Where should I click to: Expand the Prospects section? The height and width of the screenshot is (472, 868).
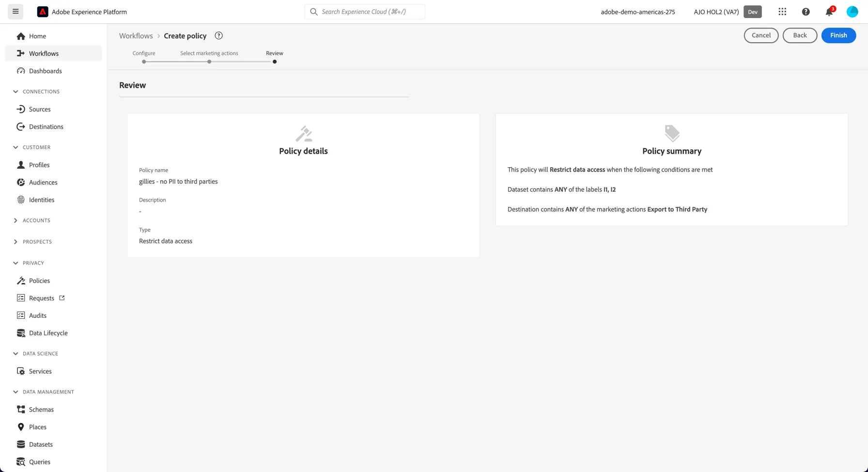pyautogui.click(x=15, y=242)
